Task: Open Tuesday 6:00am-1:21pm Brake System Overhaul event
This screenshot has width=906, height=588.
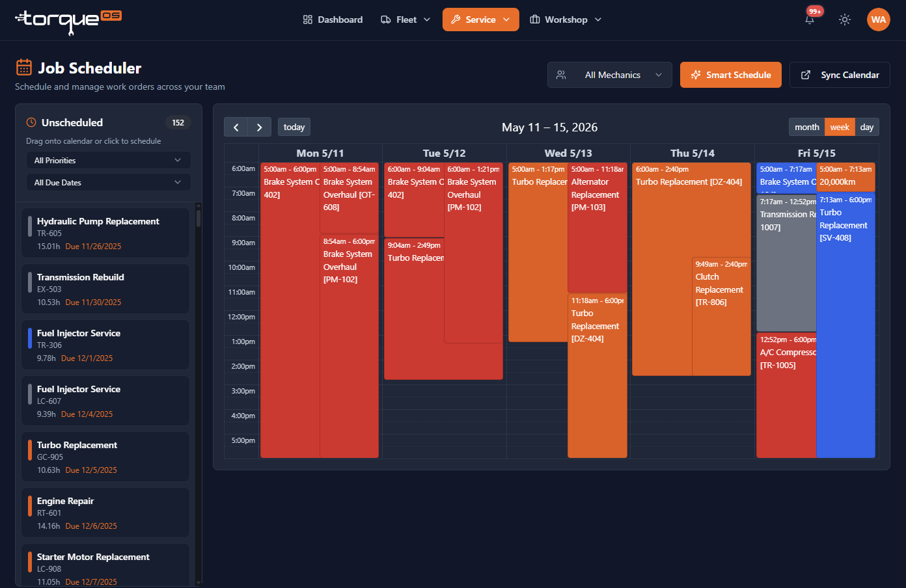Action: click(473, 253)
